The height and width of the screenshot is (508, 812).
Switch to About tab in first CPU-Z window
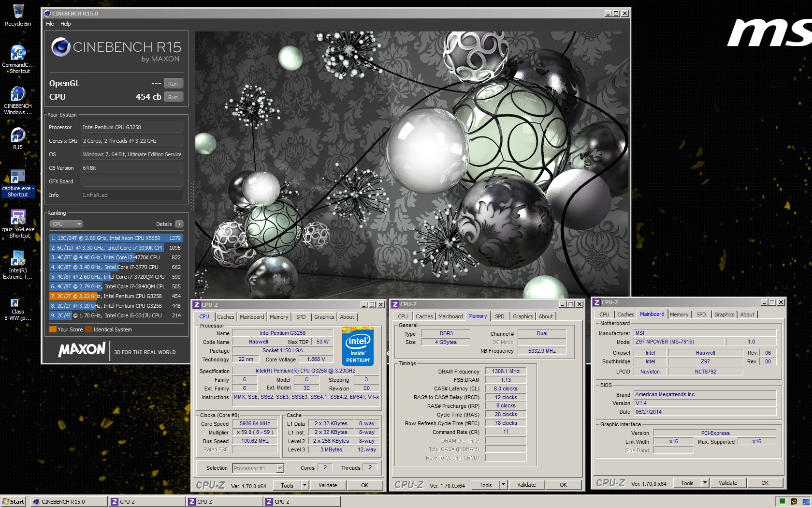[347, 317]
